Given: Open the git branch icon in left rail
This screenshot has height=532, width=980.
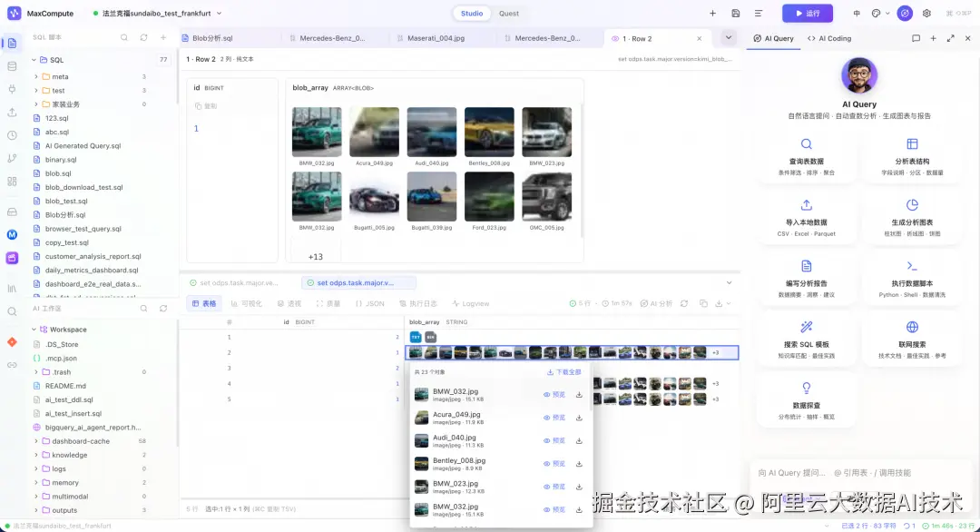Looking at the screenshot, I should 12,159.
